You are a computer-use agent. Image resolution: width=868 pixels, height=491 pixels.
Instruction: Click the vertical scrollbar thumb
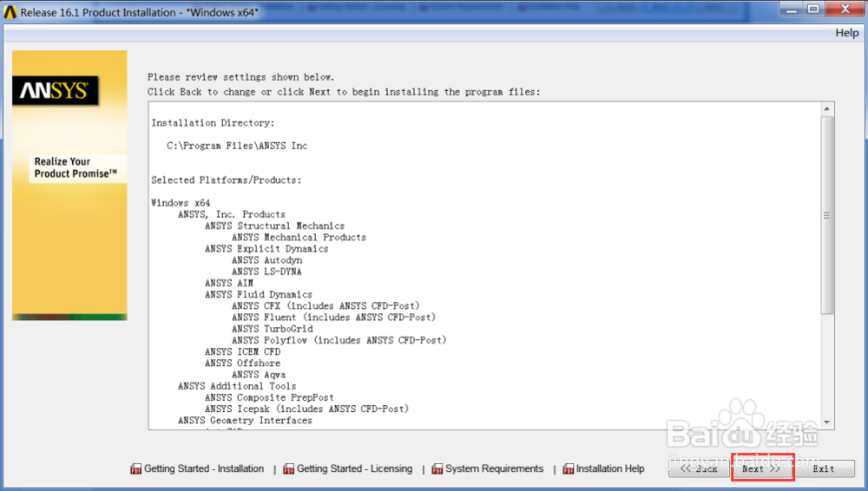click(x=827, y=215)
